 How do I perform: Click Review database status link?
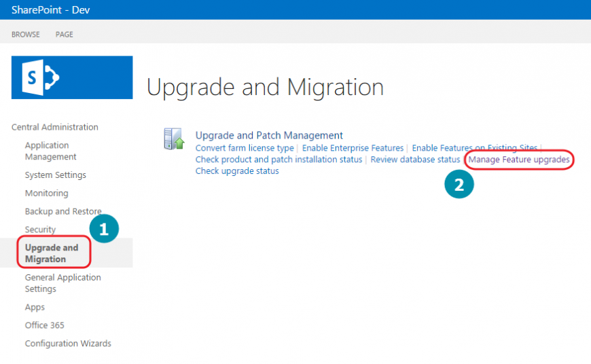[415, 160]
